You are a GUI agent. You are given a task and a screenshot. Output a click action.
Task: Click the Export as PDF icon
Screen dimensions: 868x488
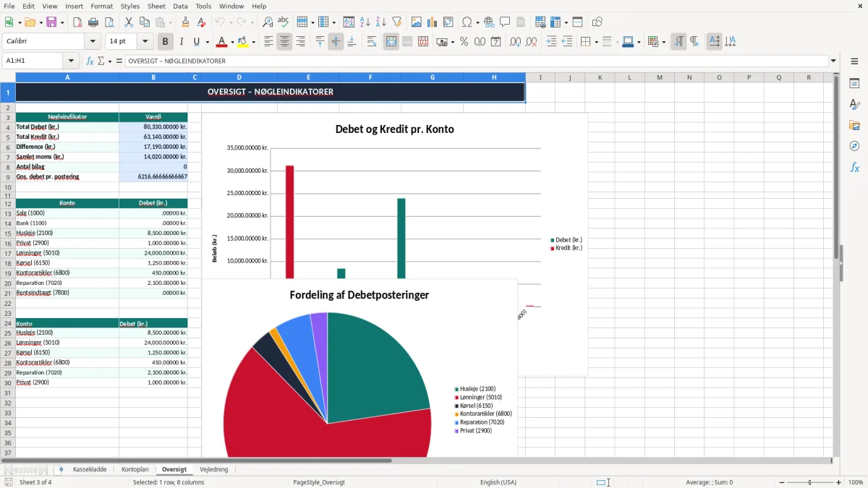coord(77,22)
